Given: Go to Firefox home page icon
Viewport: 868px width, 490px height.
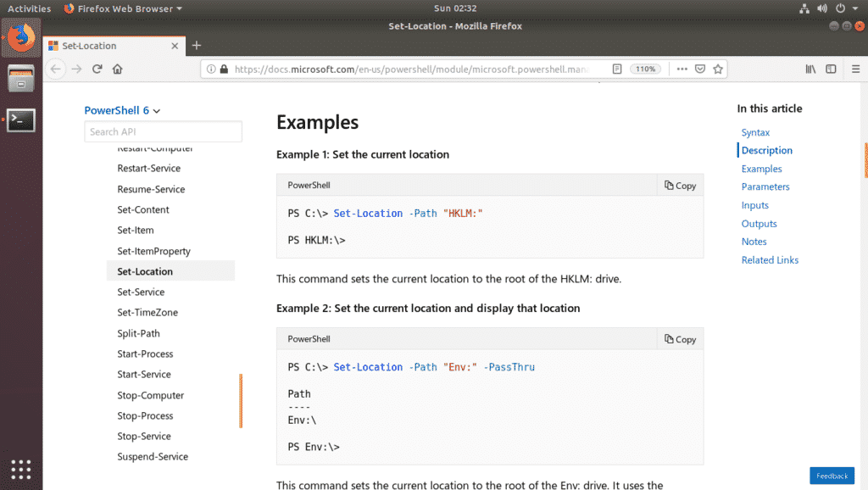Looking at the screenshot, I should tap(117, 69).
